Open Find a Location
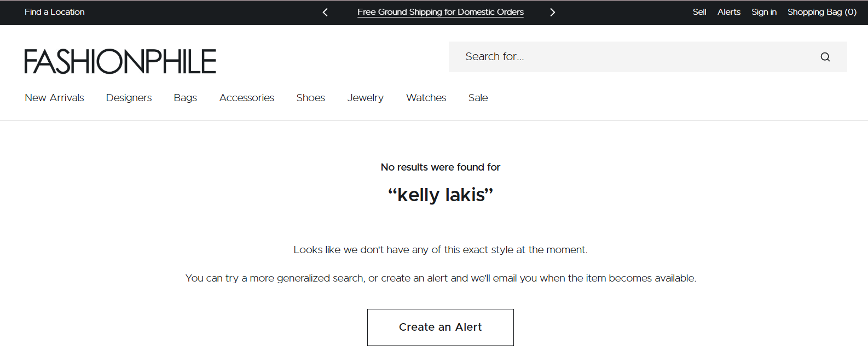 click(54, 11)
